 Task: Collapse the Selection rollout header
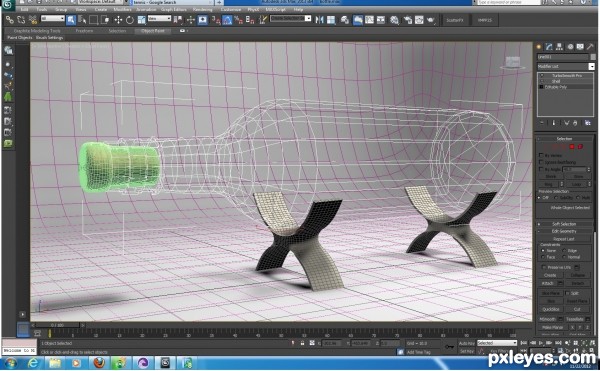point(564,138)
